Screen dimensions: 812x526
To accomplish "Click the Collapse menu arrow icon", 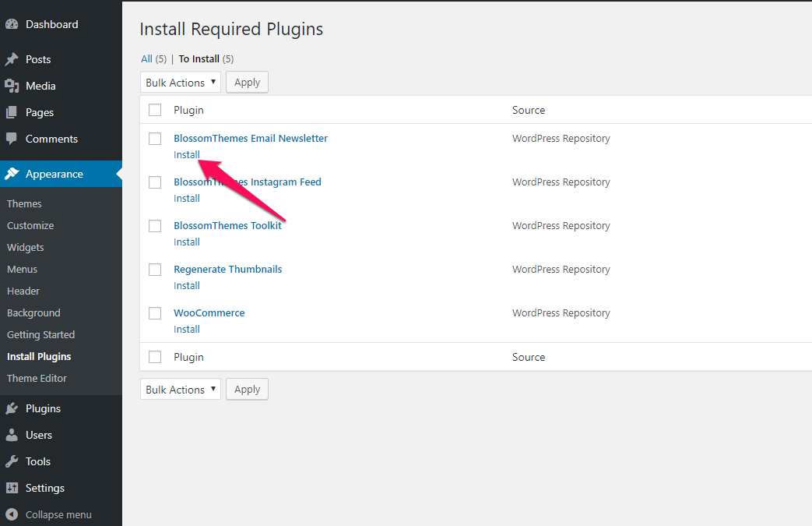I will click(x=12, y=514).
